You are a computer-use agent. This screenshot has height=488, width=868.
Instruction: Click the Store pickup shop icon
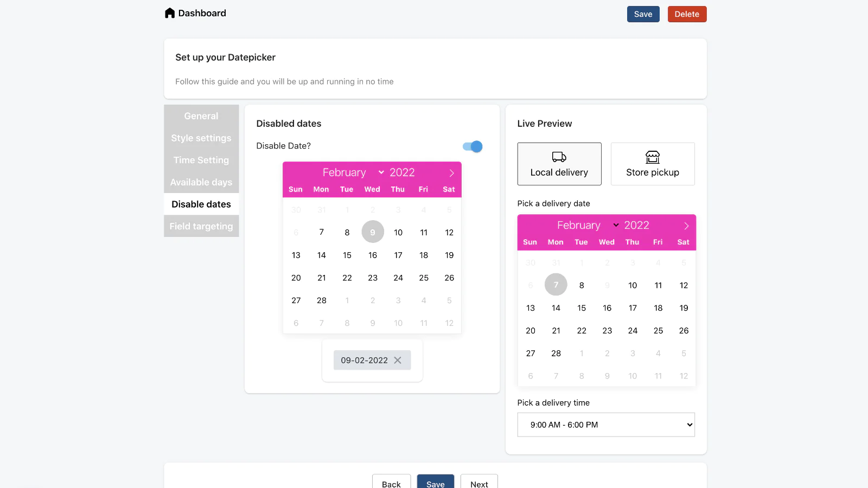point(652,157)
